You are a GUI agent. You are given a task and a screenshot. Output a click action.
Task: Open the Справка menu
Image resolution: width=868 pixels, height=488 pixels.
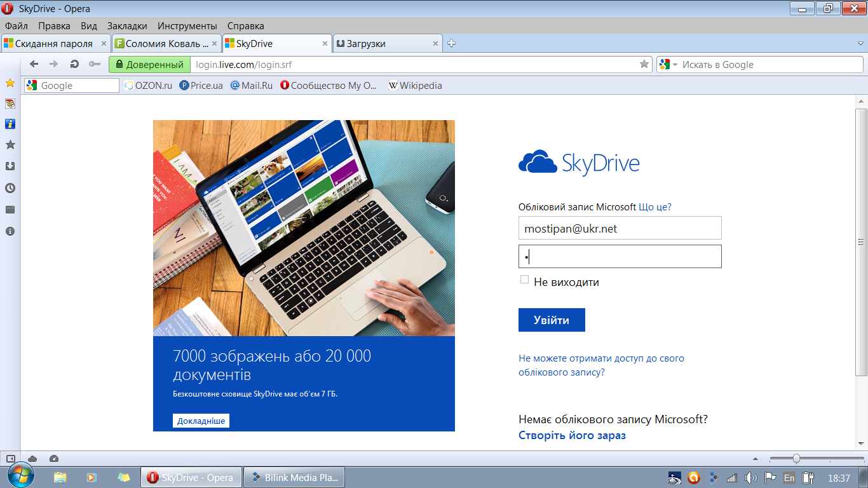245,26
